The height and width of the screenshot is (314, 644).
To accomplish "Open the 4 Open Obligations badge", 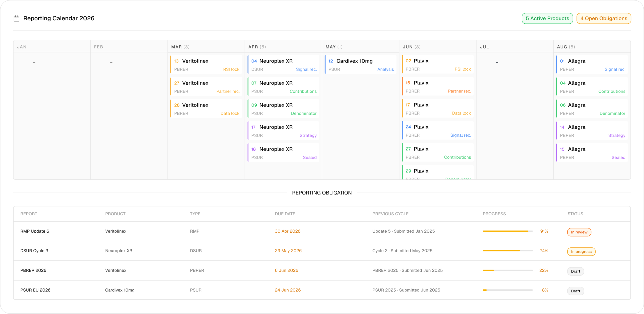I will coord(603,18).
